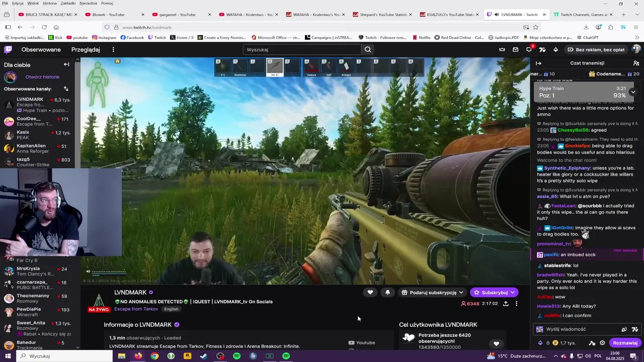Unfollow heart button for LVNDMARK
Image resolution: width=644 pixels, height=362 pixels.
pyautogui.click(x=370, y=292)
